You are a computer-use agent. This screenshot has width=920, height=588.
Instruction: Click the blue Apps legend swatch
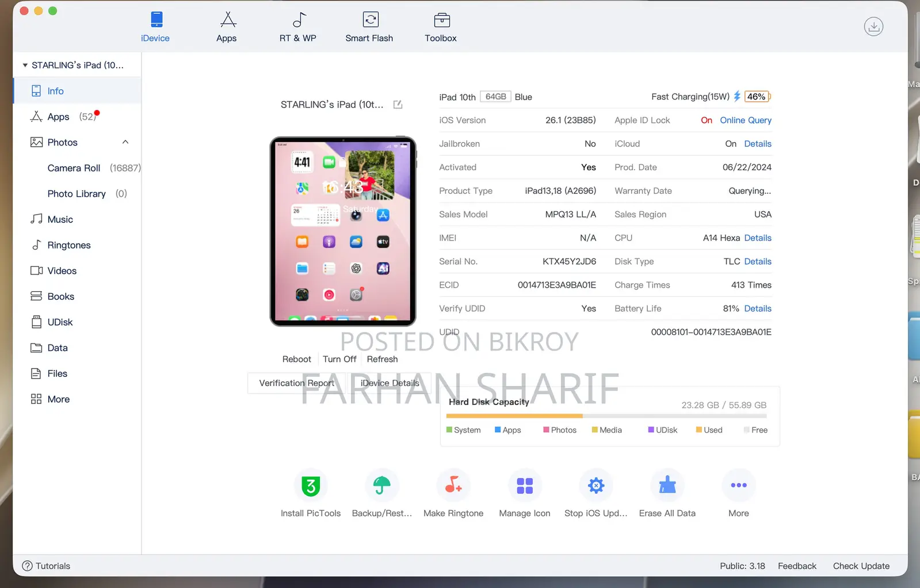[x=498, y=430]
